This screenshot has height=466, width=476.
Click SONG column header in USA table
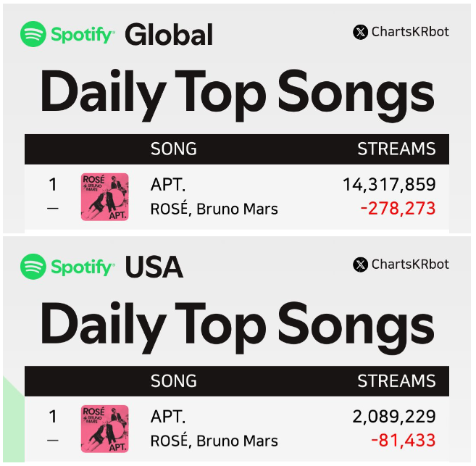pyautogui.click(x=174, y=381)
